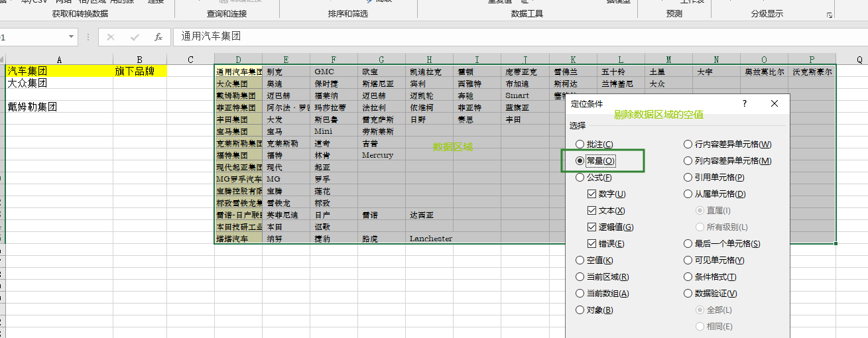The width and height of the screenshot is (868, 338).
Task: Select the 对象(B) radio option
Action: (595, 310)
